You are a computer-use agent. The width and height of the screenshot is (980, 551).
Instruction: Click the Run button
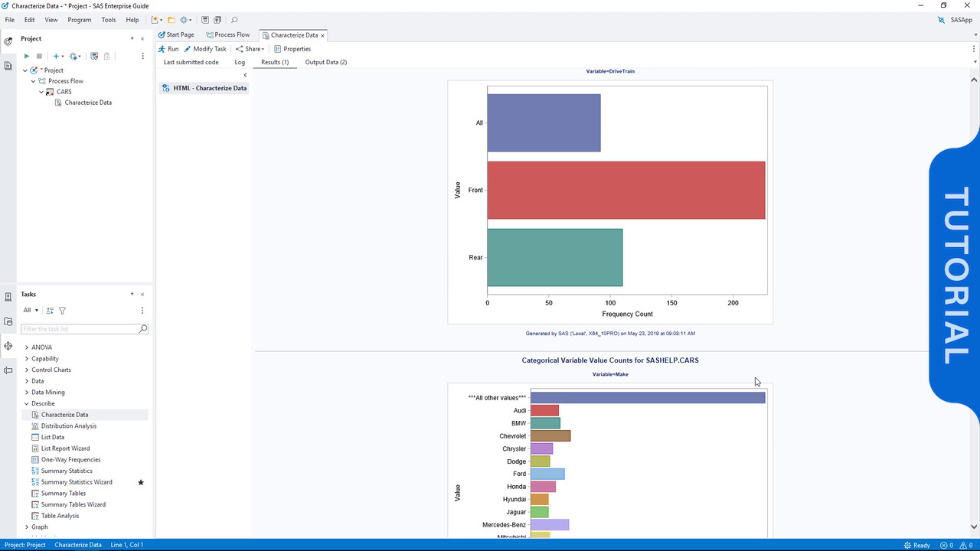[x=168, y=49]
